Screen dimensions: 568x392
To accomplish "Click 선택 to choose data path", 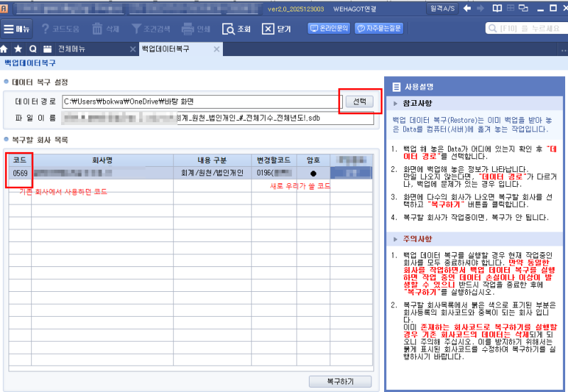I will (359, 101).
